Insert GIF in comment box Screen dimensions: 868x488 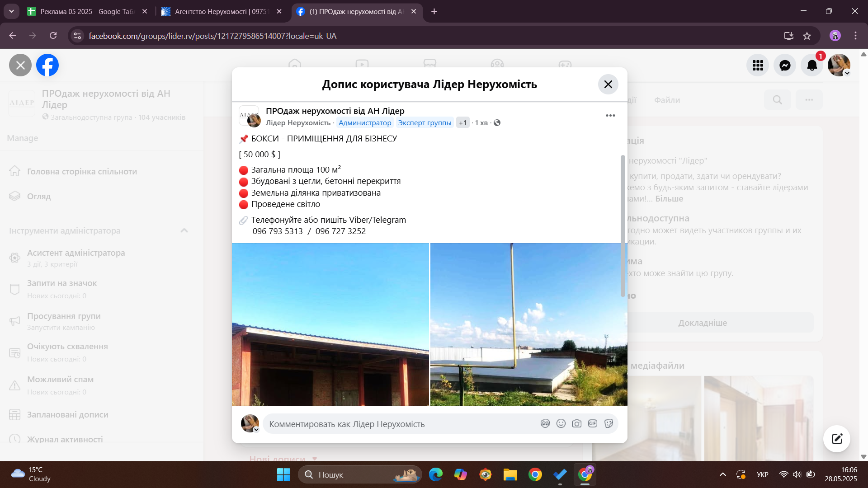[593, 423]
